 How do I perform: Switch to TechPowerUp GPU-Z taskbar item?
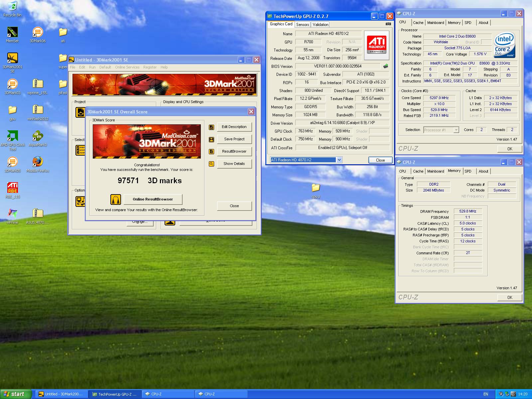click(115, 394)
